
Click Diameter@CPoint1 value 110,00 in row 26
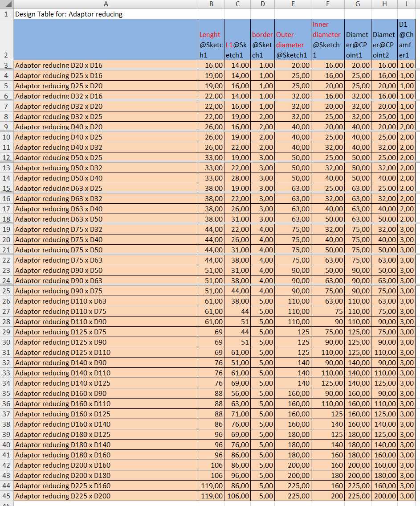point(358,301)
